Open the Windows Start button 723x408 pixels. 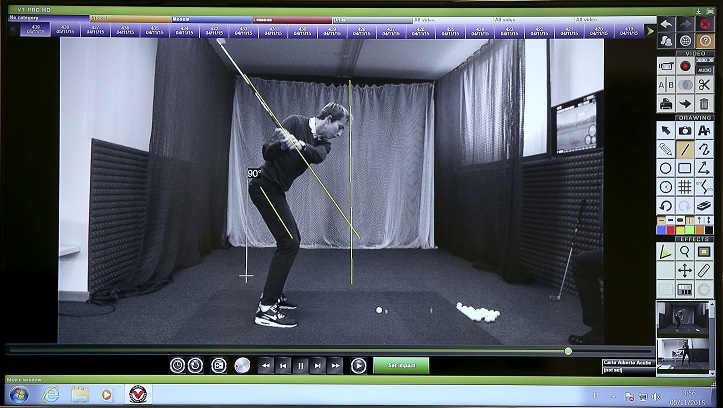pos(19,395)
